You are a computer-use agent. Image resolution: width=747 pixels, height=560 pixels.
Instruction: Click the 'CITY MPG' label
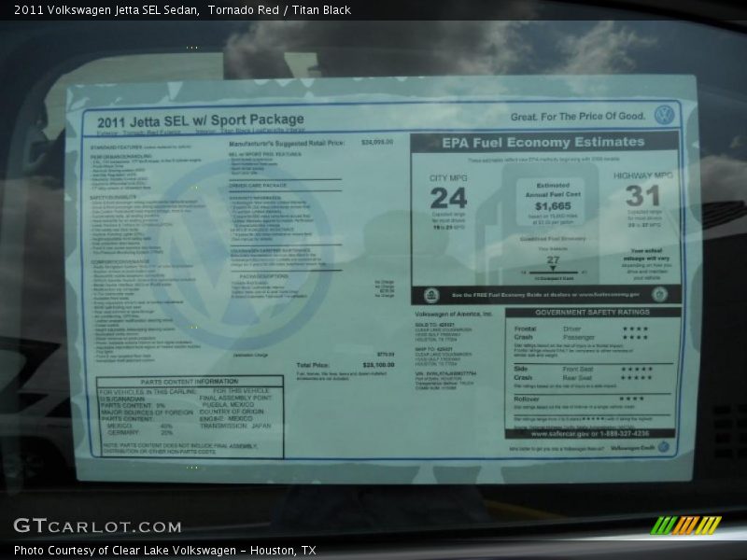click(448, 177)
